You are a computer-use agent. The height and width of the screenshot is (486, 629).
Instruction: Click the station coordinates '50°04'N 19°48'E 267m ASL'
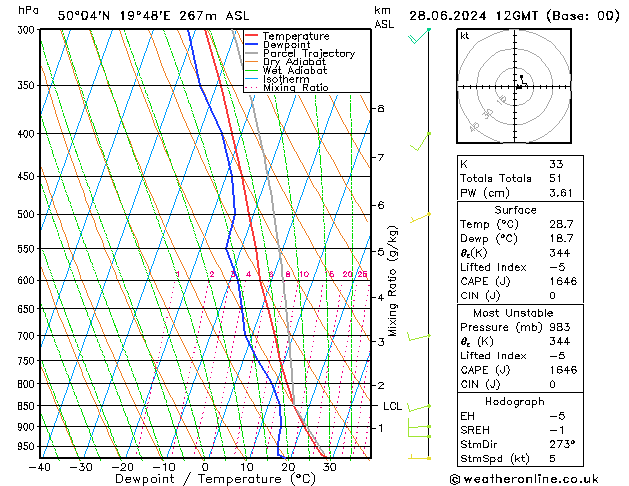pyautogui.click(x=153, y=16)
